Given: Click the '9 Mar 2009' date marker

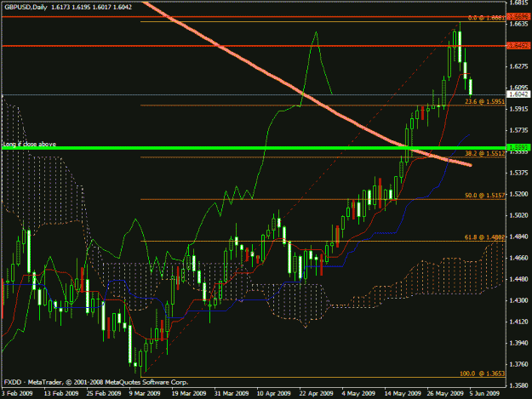Looking at the screenshot, I should 145,393.
